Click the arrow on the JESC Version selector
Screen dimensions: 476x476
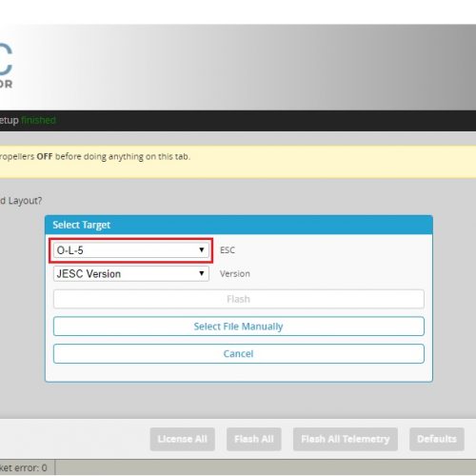[x=202, y=273]
